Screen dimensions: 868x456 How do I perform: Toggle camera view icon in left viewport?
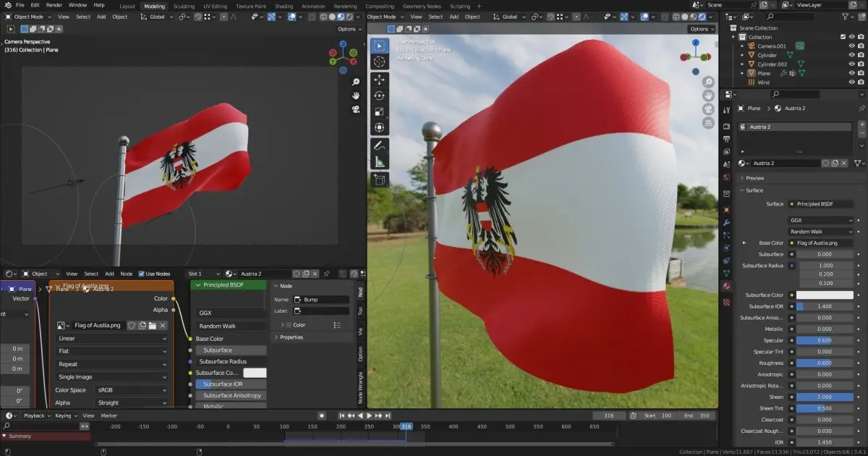(356, 109)
